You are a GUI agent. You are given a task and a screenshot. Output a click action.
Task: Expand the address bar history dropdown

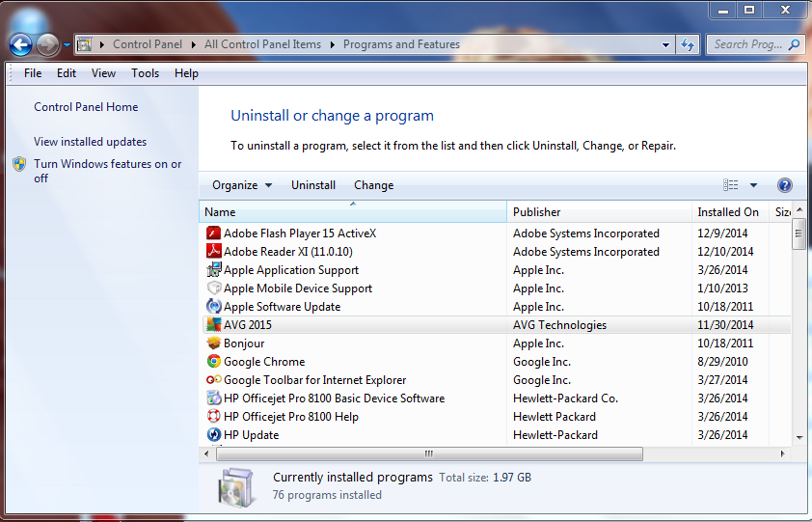tap(666, 44)
